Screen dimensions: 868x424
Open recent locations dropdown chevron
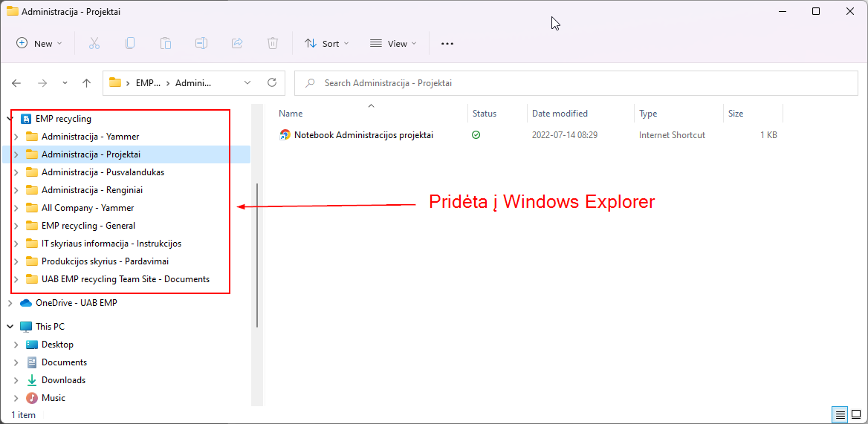[65, 83]
